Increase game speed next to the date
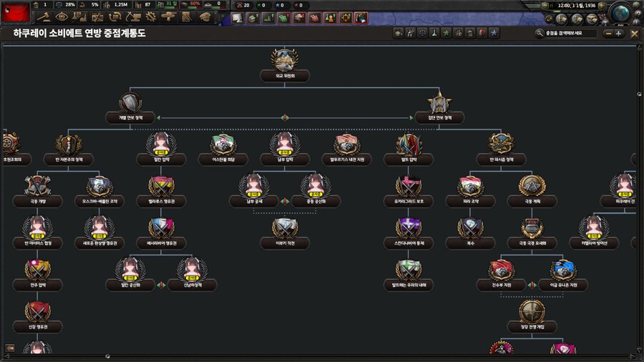This screenshot has width=644, height=362. [x=600, y=6]
